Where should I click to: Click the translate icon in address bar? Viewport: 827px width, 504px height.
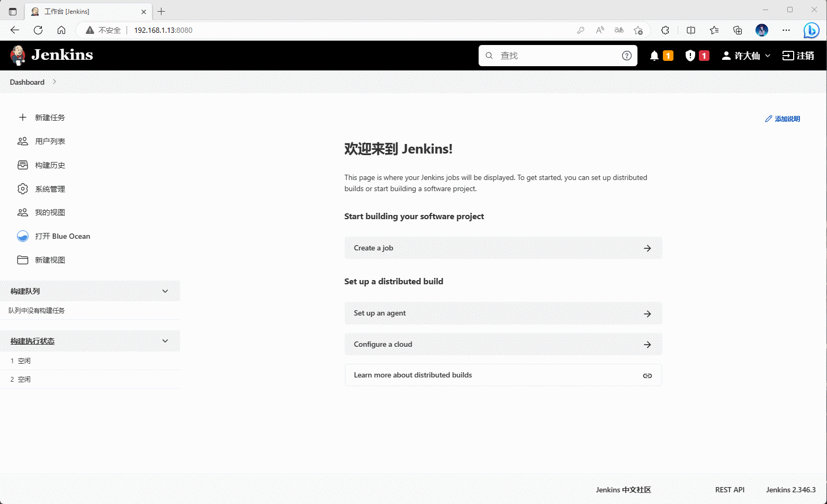tap(619, 30)
